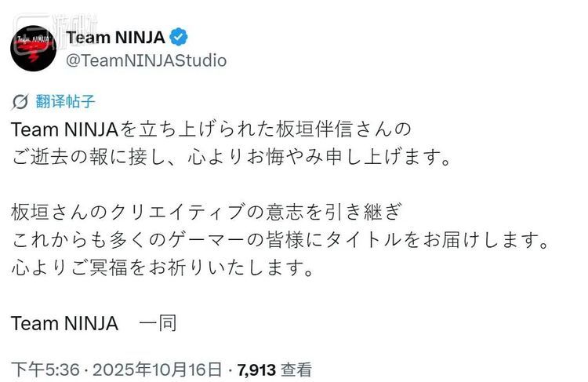Viewport: 588px width, 382px height.
Task: Click the translate icon beside 翻译帖子
Action: (x=21, y=102)
